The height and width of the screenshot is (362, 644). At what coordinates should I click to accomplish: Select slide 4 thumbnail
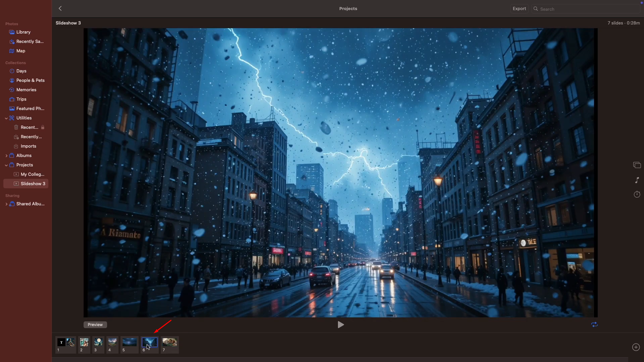112,345
